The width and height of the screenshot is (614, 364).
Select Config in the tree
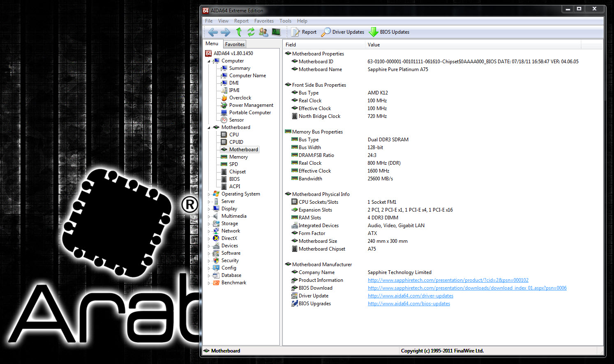(229, 268)
